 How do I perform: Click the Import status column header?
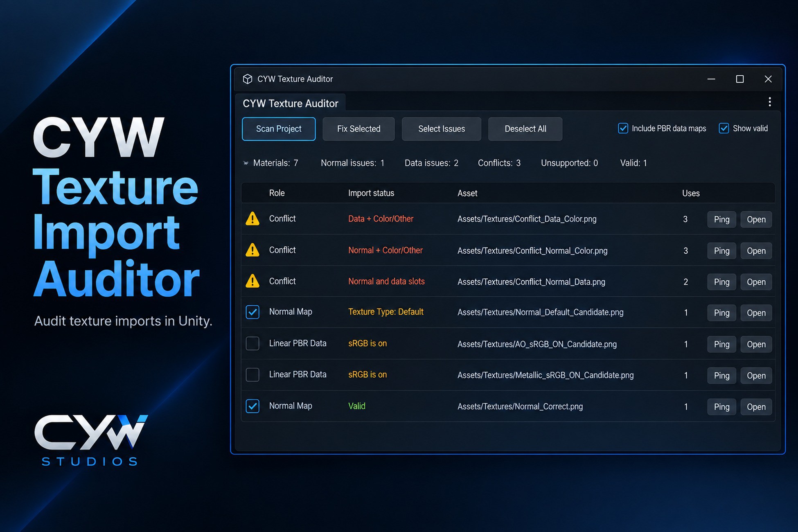(x=371, y=193)
